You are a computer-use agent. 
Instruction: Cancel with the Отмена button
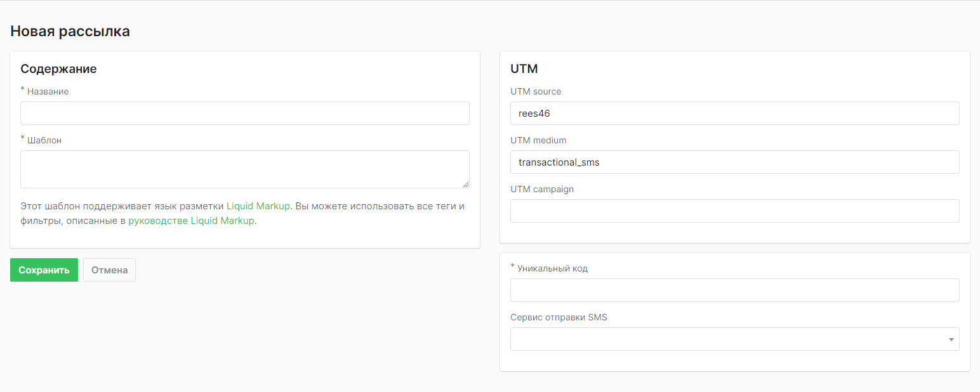109,270
